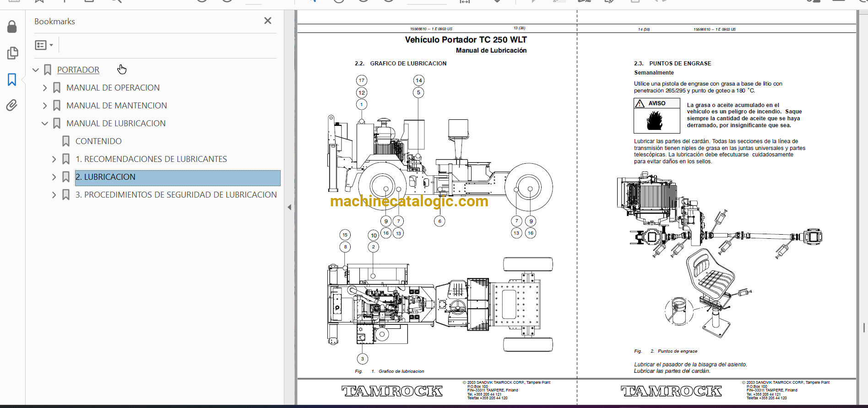Screen dimensions: 868x408
Task: Click bookmark icon beside 1. RECOMENDACIONES DE LUBRICANTES
Action: coord(66,159)
